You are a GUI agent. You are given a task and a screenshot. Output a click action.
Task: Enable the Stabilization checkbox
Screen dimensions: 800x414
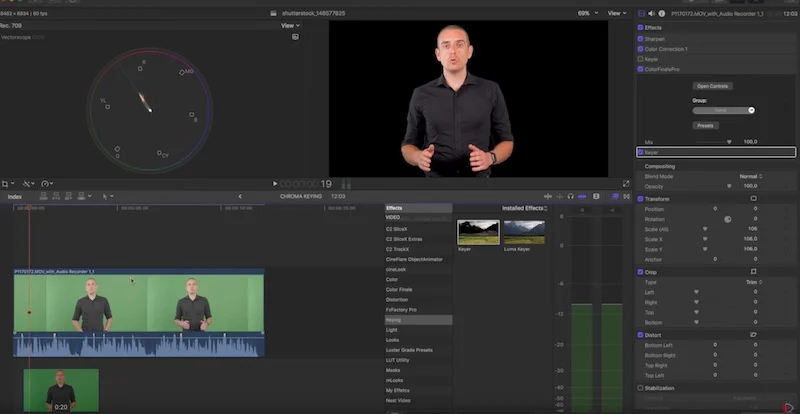coord(640,388)
